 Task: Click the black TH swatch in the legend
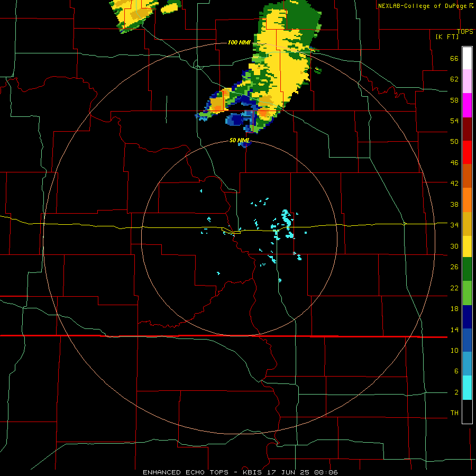pyautogui.click(x=467, y=411)
